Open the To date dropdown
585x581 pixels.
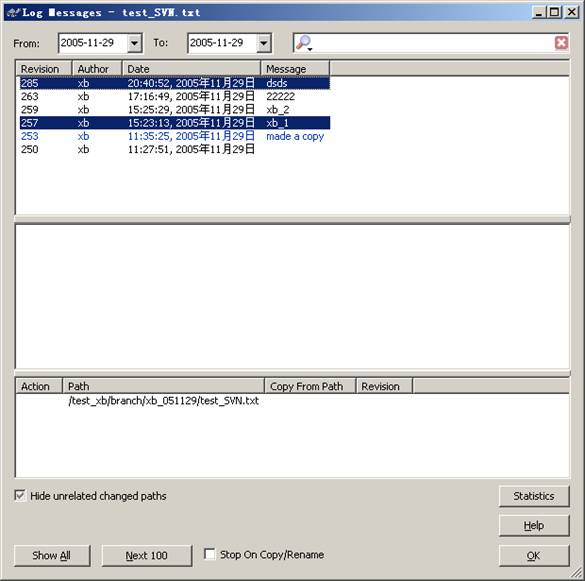[264, 43]
